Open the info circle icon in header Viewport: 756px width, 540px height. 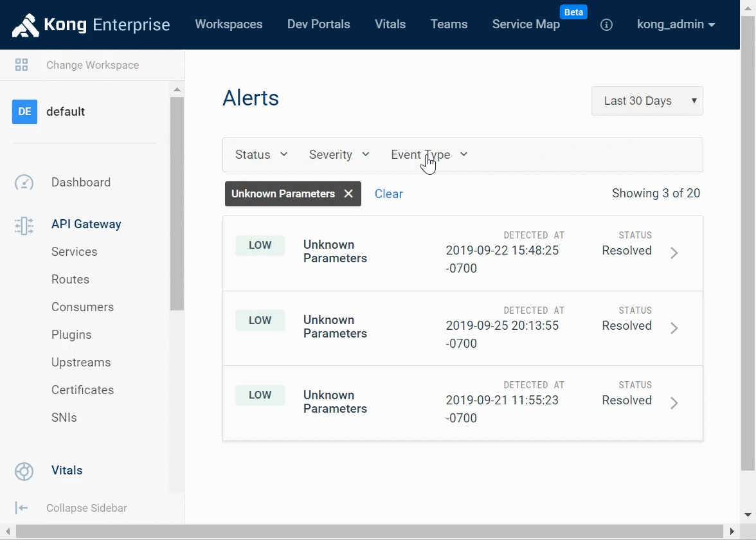607,24
